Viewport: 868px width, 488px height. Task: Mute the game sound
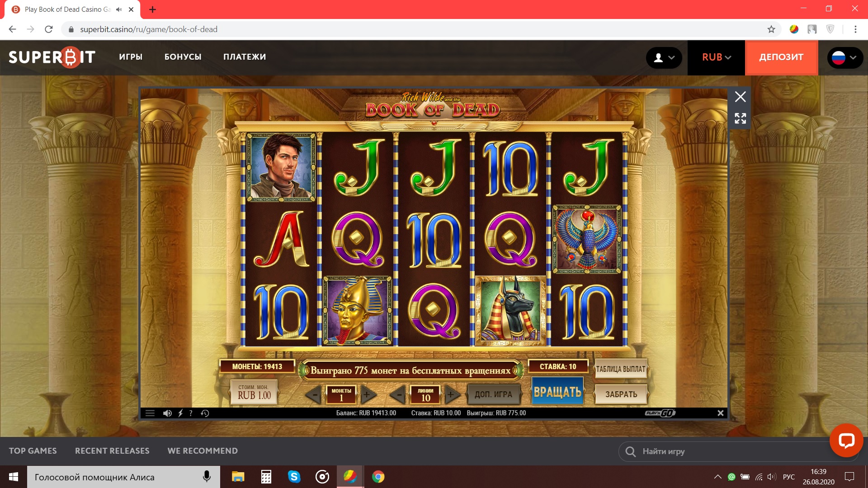167,413
